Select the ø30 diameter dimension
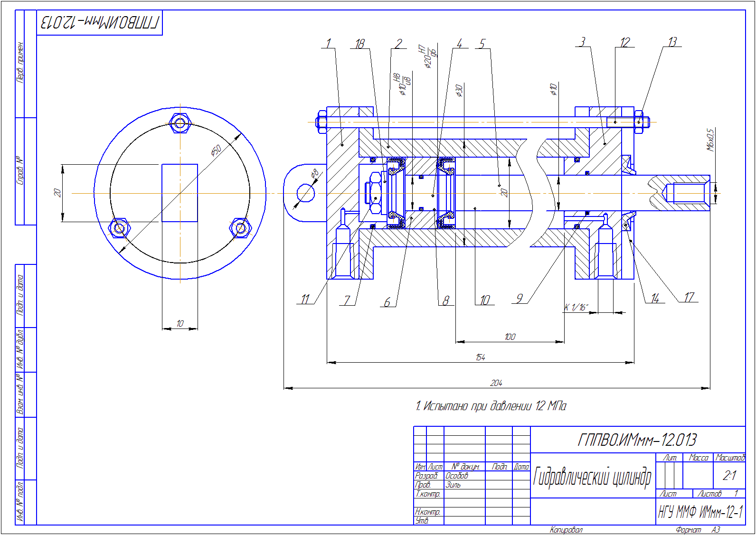 coord(459,91)
